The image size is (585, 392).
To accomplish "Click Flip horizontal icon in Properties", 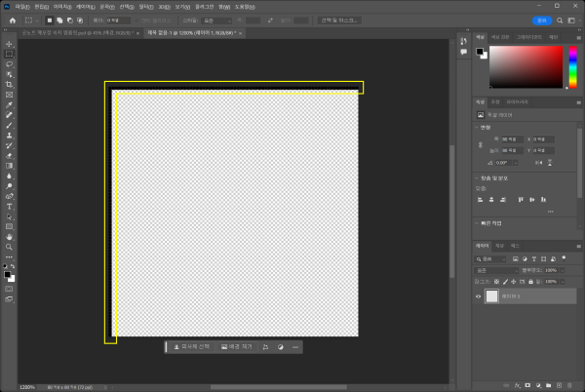I will (539, 163).
